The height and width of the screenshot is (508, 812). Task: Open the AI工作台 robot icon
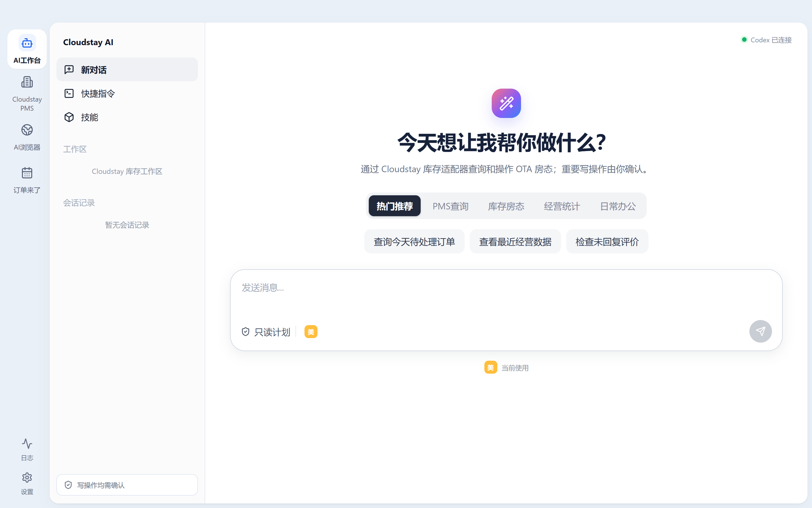tap(27, 43)
